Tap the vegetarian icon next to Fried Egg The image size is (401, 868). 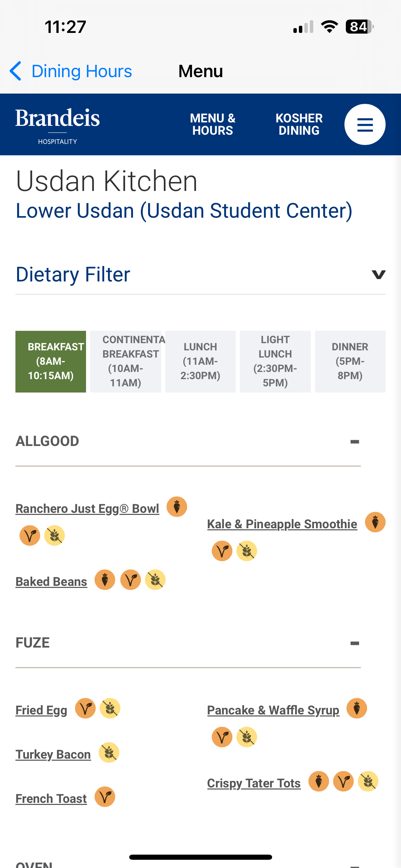85,708
